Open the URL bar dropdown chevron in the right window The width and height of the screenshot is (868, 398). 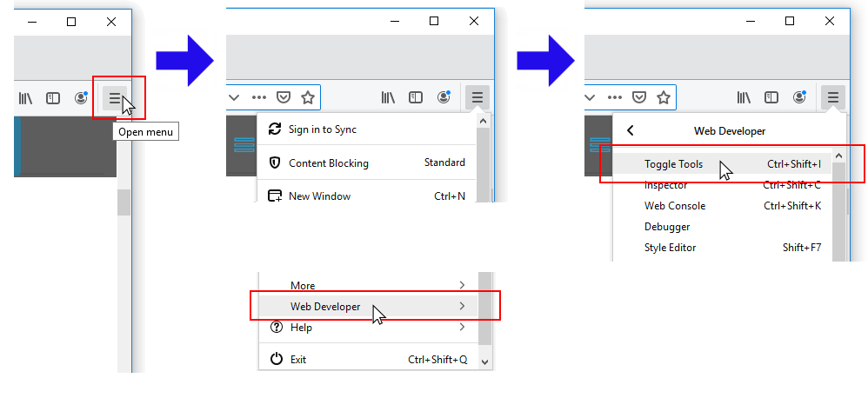(590, 97)
